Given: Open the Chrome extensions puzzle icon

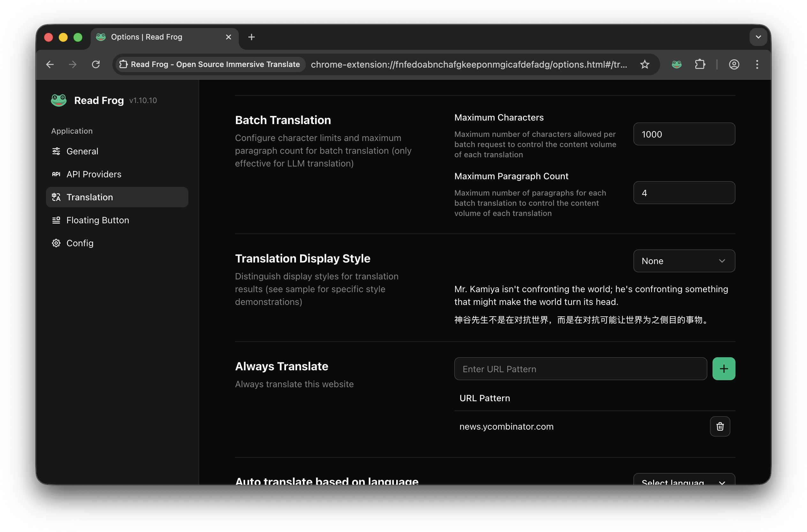Looking at the screenshot, I should (700, 64).
